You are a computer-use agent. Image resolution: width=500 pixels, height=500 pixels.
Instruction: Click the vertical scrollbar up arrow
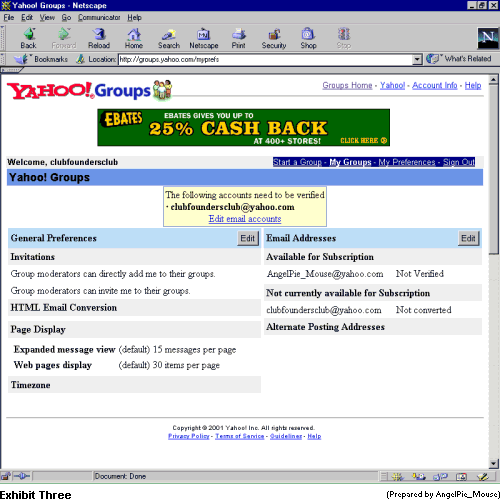tap(494, 80)
